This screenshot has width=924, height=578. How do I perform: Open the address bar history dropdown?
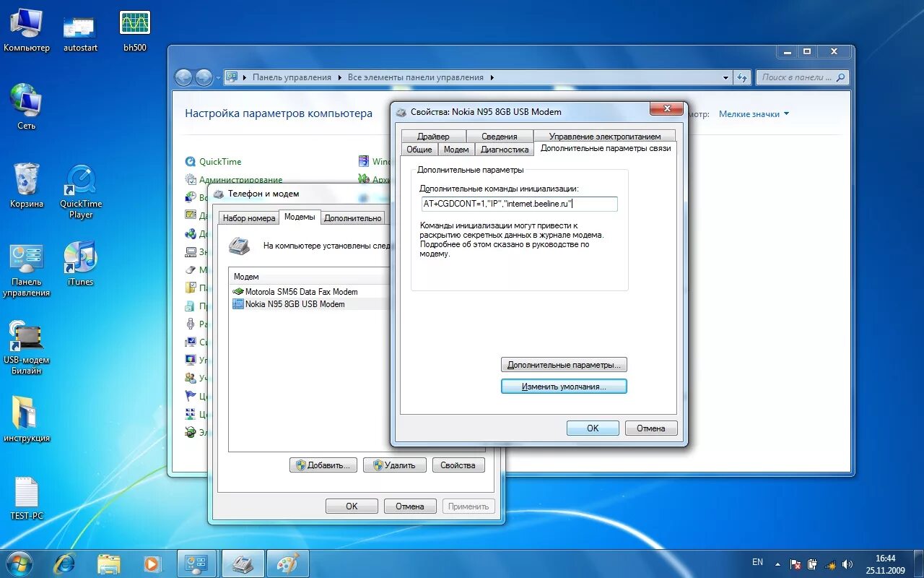[x=726, y=77]
